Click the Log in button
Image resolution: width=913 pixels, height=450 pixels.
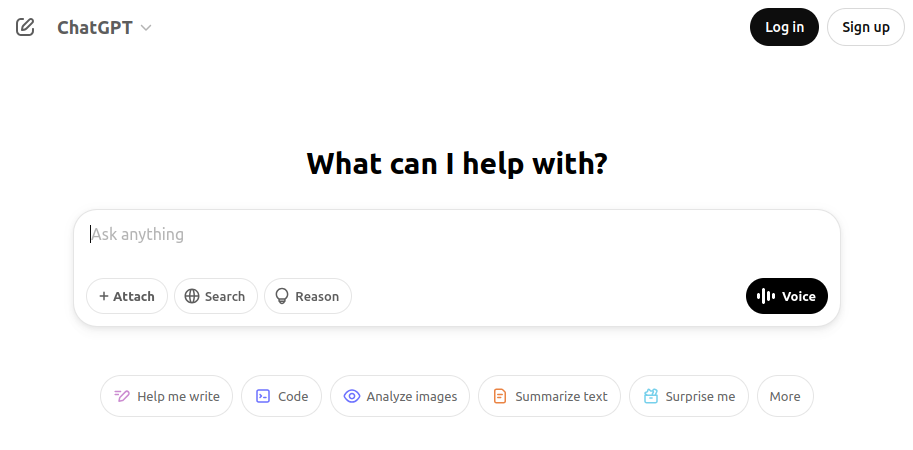point(784,27)
